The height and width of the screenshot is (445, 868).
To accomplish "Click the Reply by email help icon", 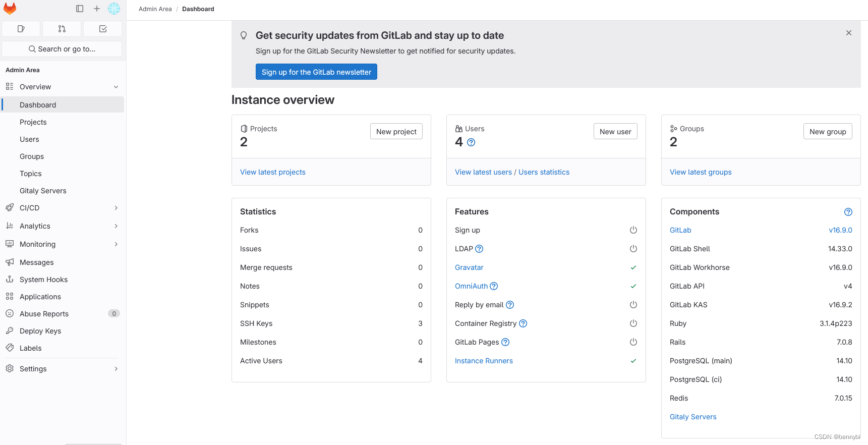I will click(510, 305).
